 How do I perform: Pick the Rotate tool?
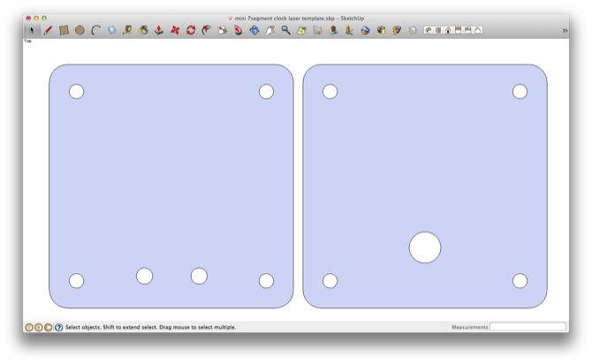(191, 30)
